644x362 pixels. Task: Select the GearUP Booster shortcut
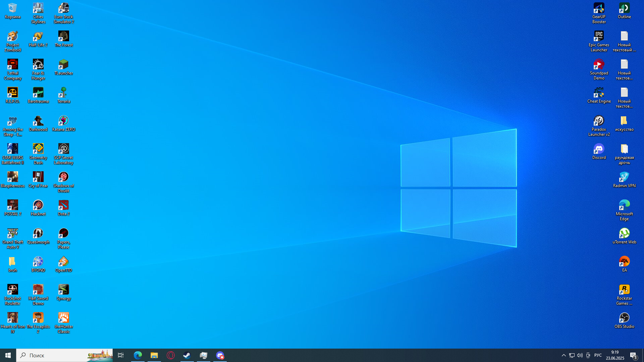[599, 13]
